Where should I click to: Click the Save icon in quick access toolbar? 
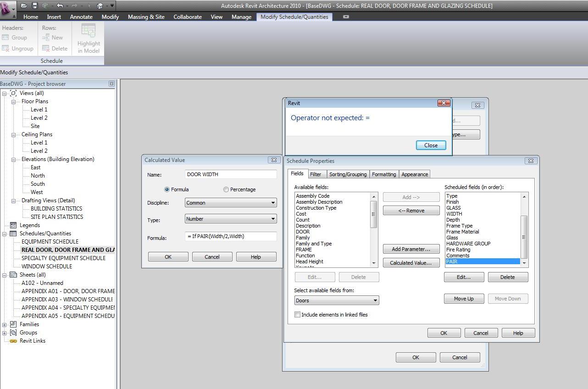(34, 6)
